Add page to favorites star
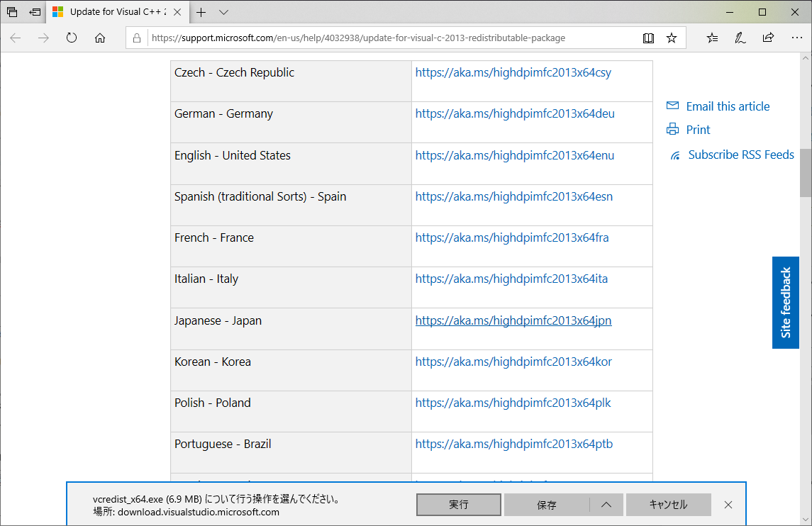Screen dimensions: 812x526 point(672,38)
